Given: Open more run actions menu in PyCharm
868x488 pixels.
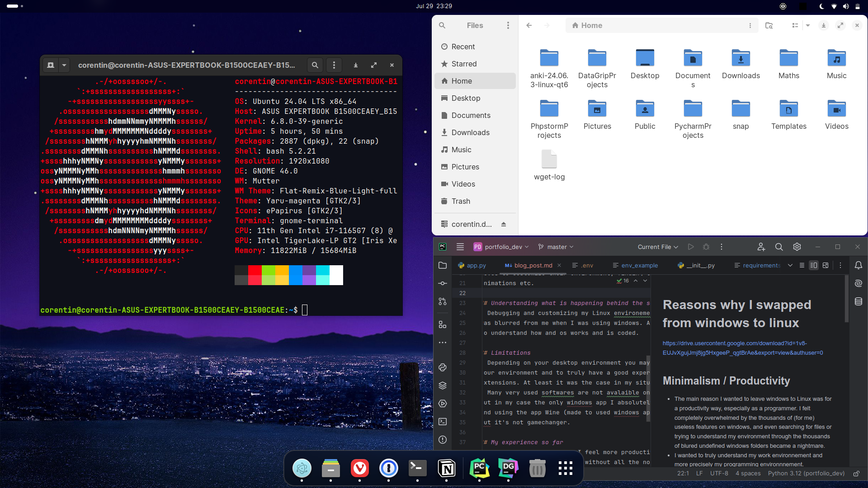Looking at the screenshot, I should (722, 247).
